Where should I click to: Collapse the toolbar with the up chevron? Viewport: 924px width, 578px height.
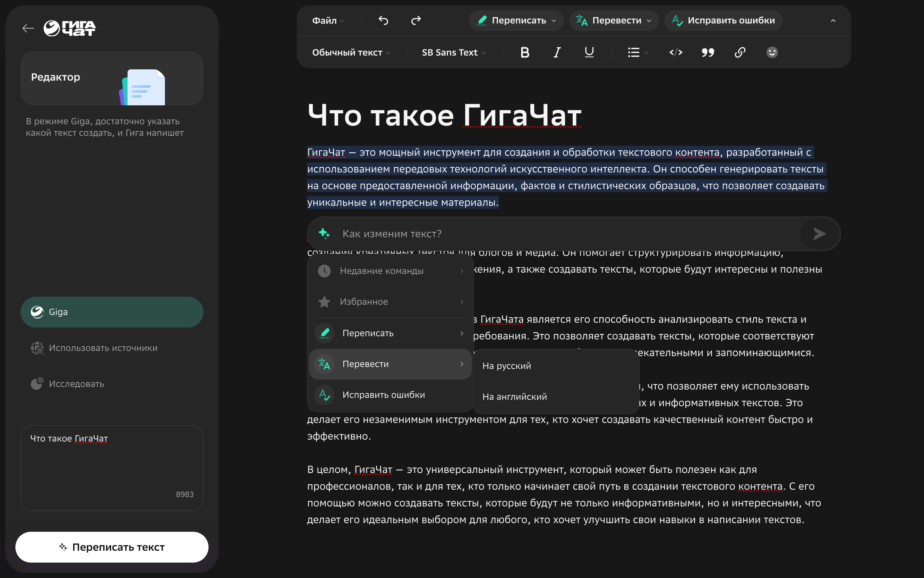click(x=833, y=21)
